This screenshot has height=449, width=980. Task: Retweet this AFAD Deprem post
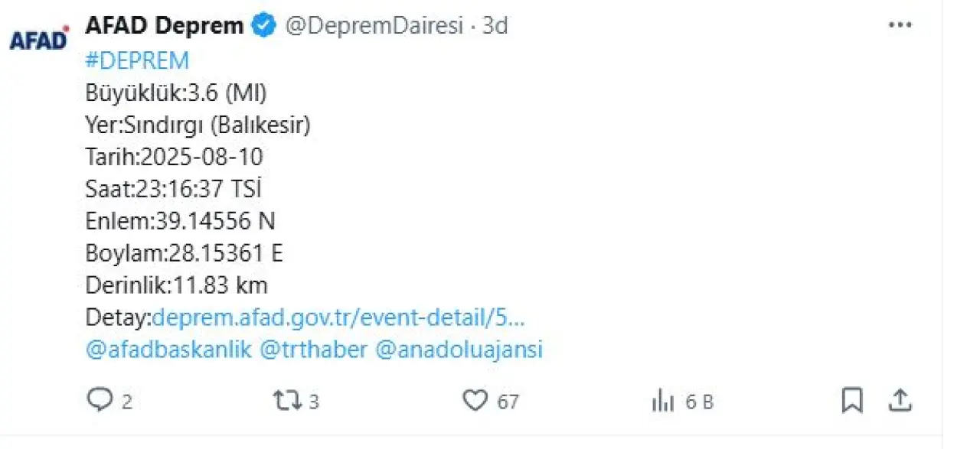(287, 400)
